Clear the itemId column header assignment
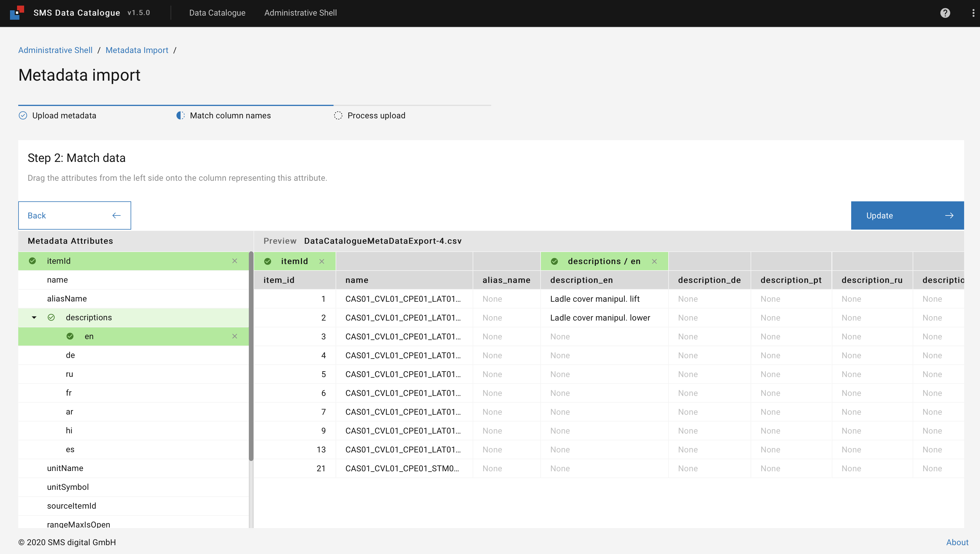The width and height of the screenshot is (980, 554). coord(322,261)
